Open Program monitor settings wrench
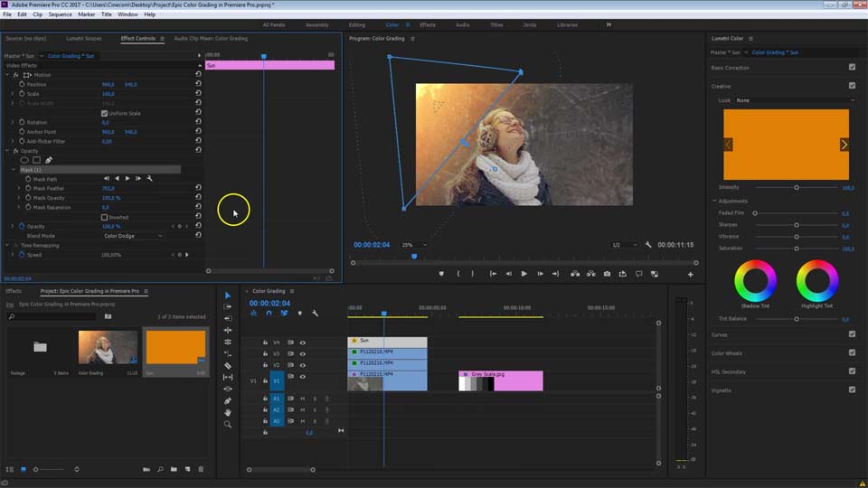Screen dimensions: 868x488 pyautogui.click(x=648, y=245)
